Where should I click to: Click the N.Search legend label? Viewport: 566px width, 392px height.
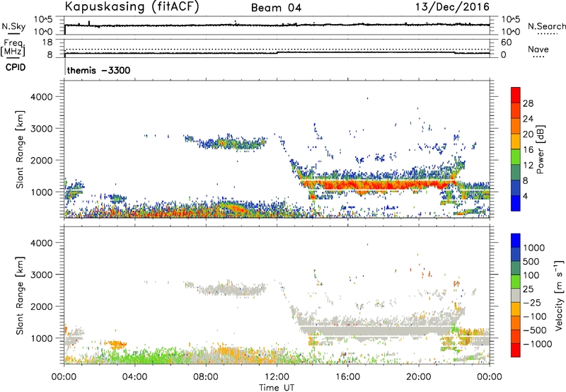(546, 26)
